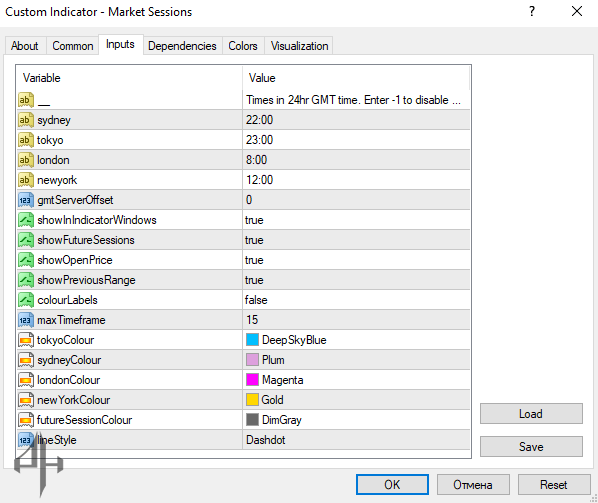The width and height of the screenshot is (598, 503).
Task: Click the Load button
Action: point(531,414)
